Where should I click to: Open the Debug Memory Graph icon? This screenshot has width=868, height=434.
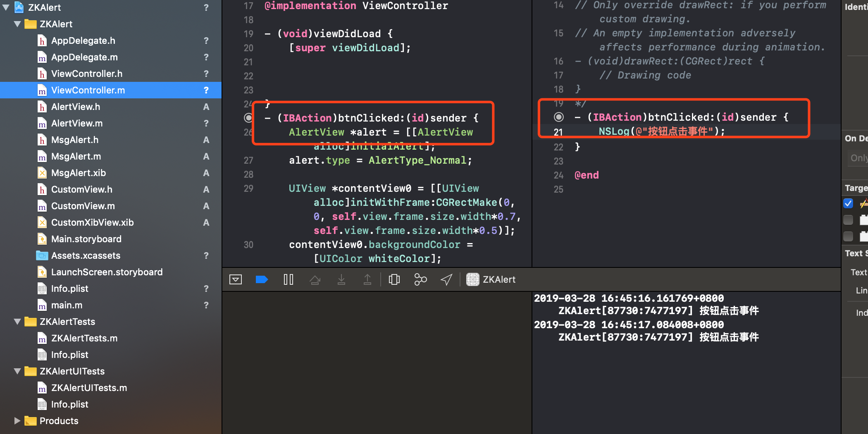coord(420,280)
